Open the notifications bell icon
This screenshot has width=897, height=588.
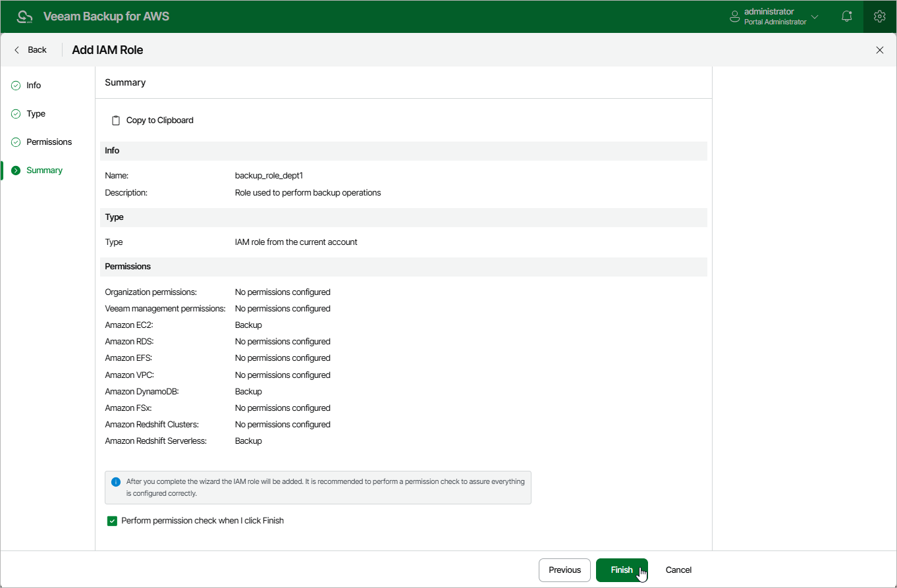click(847, 16)
